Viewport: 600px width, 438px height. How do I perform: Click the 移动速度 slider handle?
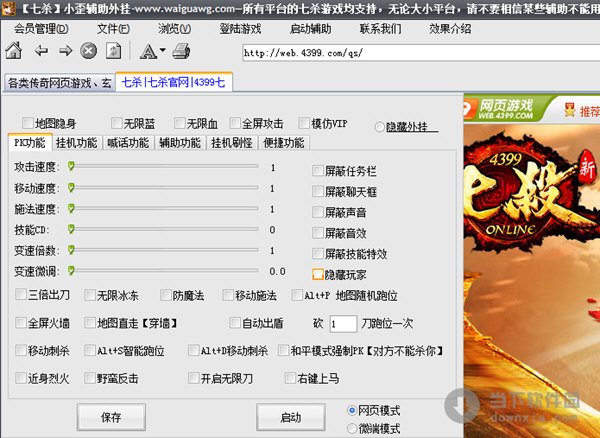71,187
